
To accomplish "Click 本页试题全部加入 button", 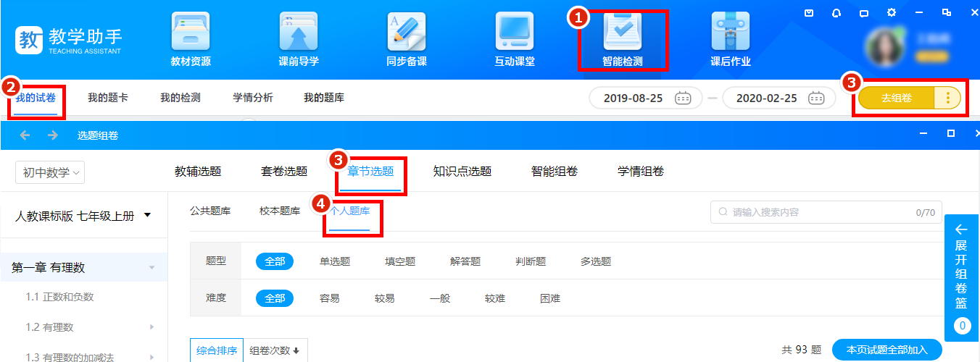I will point(886,350).
